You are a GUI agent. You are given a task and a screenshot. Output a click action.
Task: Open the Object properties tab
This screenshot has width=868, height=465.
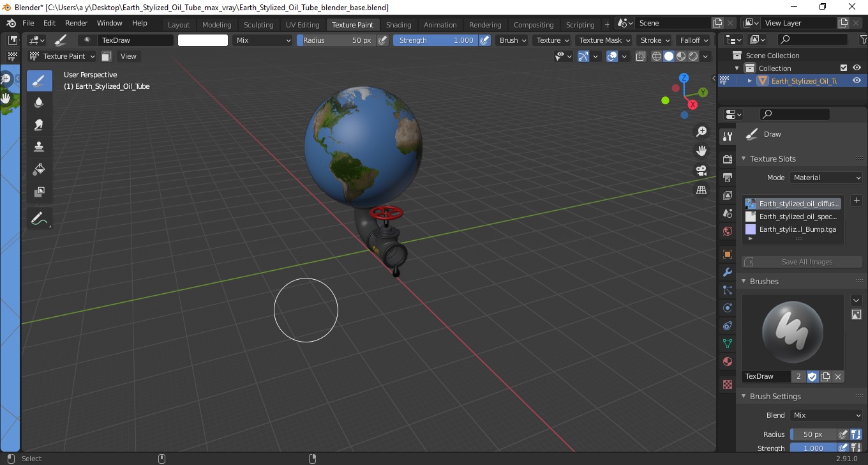click(x=727, y=254)
